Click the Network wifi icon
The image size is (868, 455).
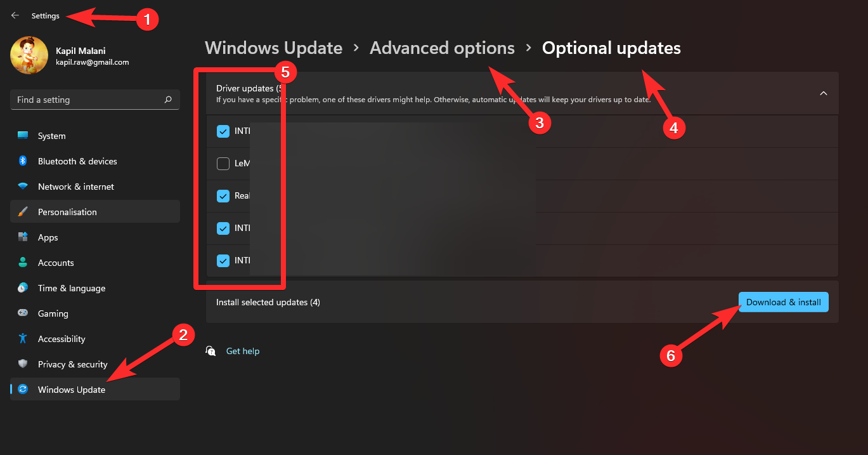point(23,187)
